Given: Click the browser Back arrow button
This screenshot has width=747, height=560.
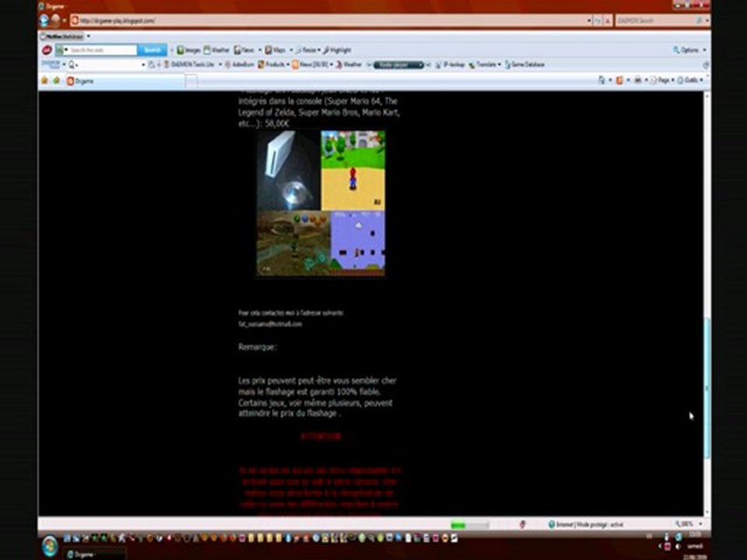Looking at the screenshot, I should (x=44, y=20).
